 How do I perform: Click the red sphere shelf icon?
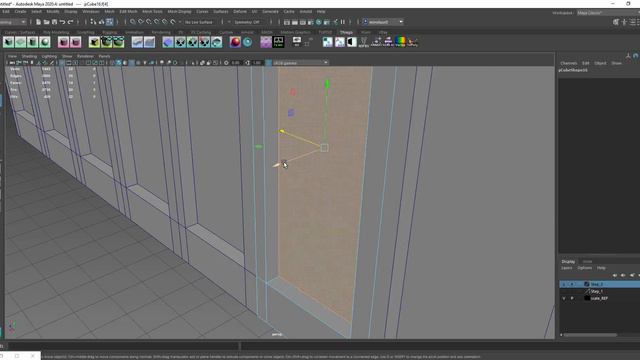pos(235,42)
